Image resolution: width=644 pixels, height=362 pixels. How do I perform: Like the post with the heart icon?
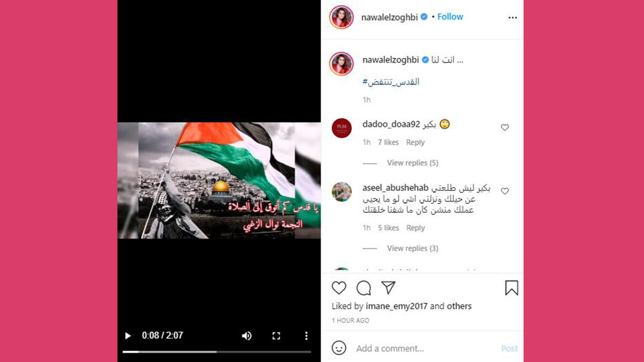(x=339, y=288)
